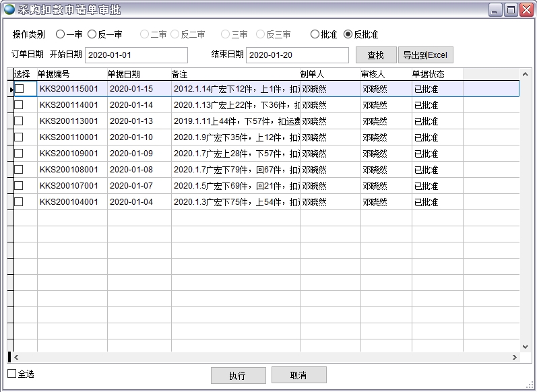The height and width of the screenshot is (392, 537).
Task: Click the scroll down arrow of the table
Action: pos(524,346)
